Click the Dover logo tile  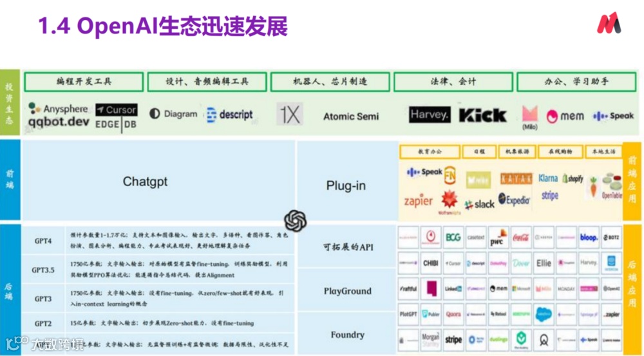point(520,263)
